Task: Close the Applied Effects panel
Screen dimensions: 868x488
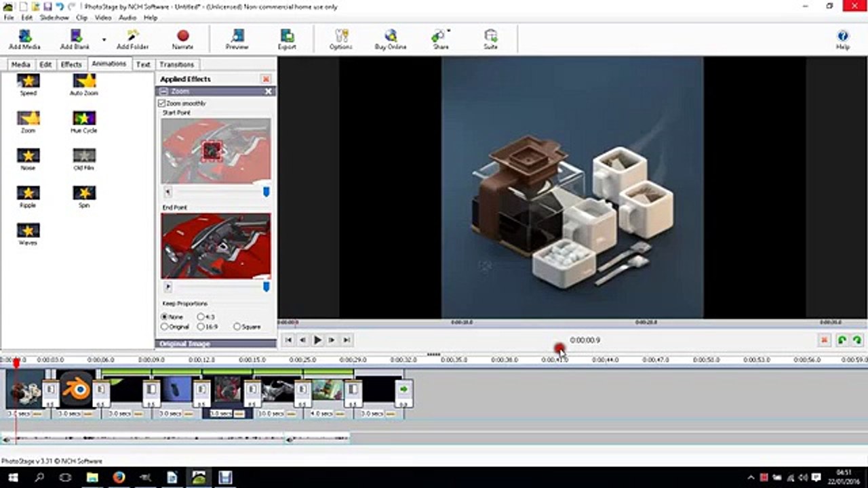Action: pyautogui.click(x=266, y=79)
